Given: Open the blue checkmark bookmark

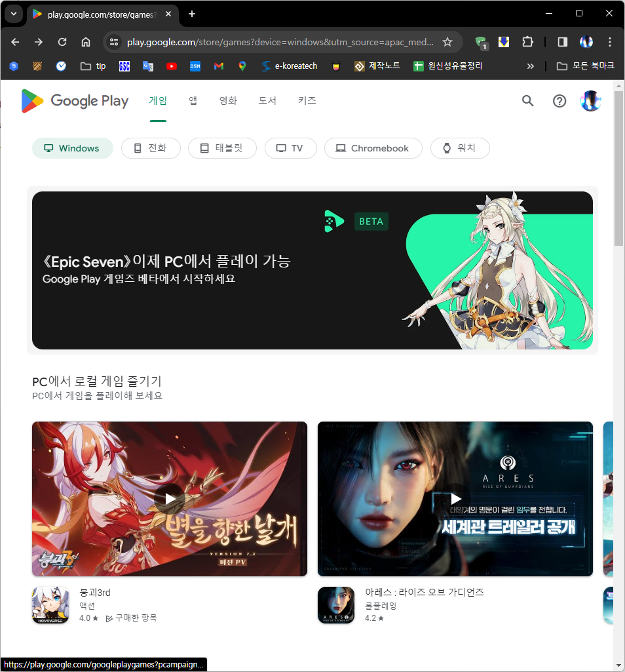Looking at the screenshot, I should [61, 66].
